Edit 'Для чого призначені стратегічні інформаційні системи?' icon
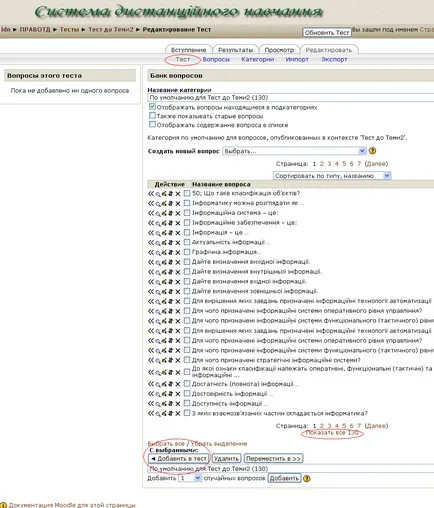The width and height of the screenshot is (434, 508). point(164,360)
